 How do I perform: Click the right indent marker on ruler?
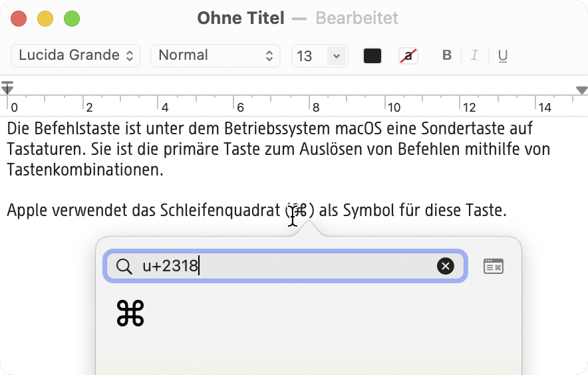point(582,90)
